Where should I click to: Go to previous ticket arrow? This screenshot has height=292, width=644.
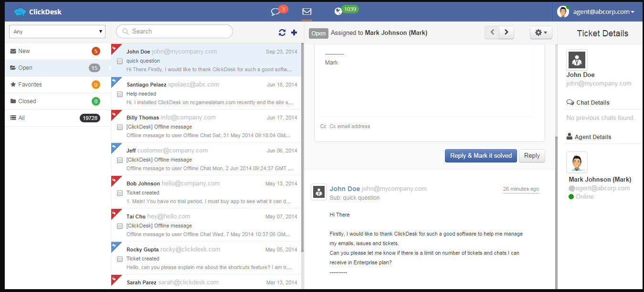[492, 32]
